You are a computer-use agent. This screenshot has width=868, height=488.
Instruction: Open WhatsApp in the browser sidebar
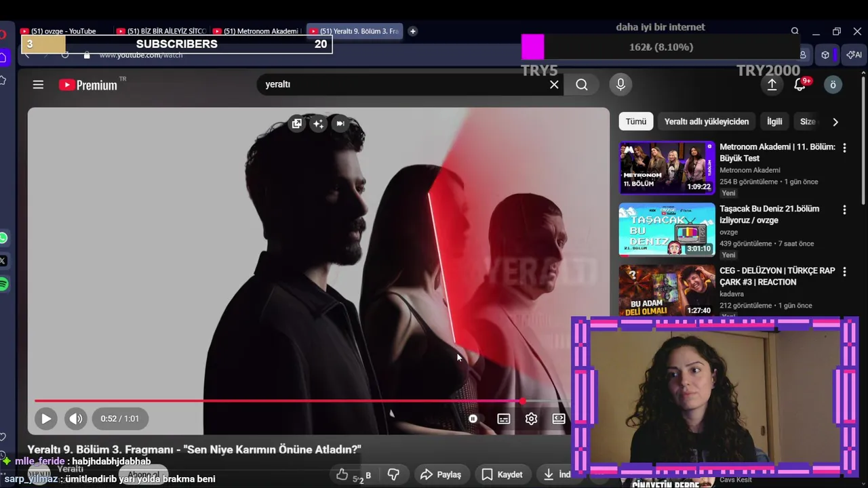(3, 238)
